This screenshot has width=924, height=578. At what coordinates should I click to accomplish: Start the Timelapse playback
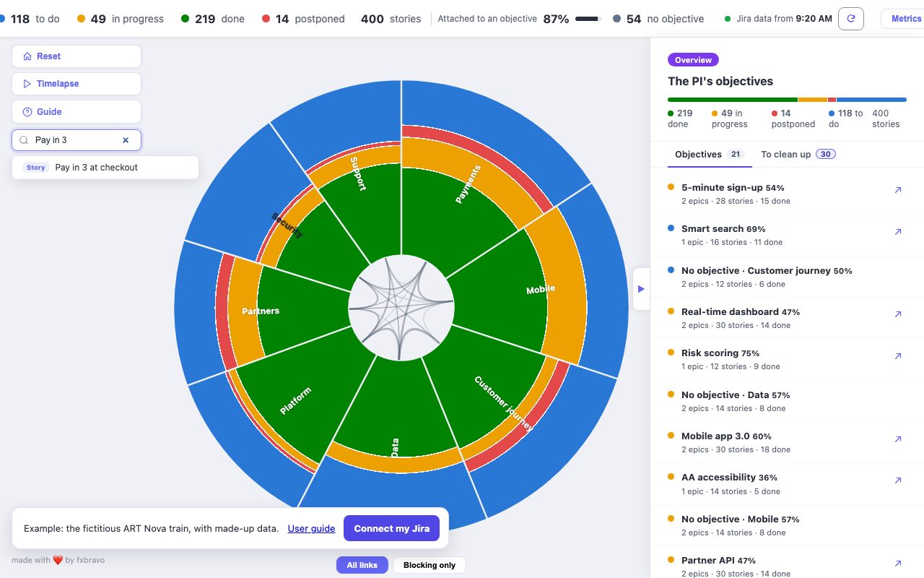77,84
